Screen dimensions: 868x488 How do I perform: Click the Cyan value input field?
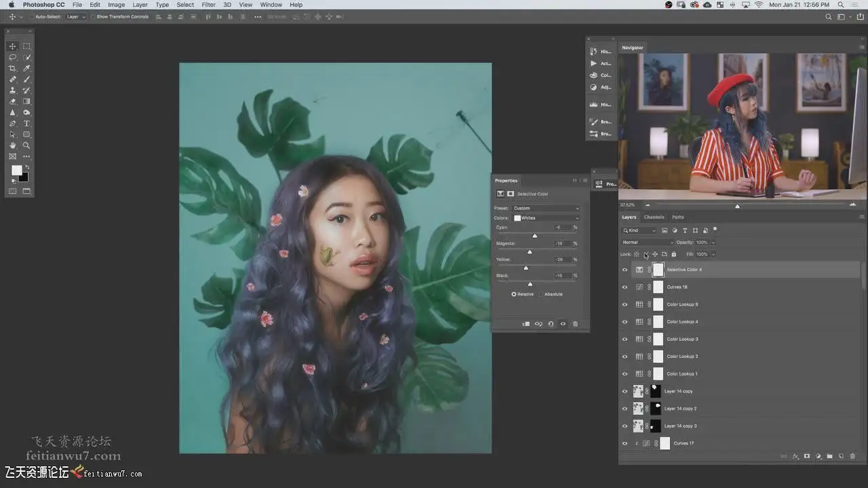pyautogui.click(x=562, y=227)
